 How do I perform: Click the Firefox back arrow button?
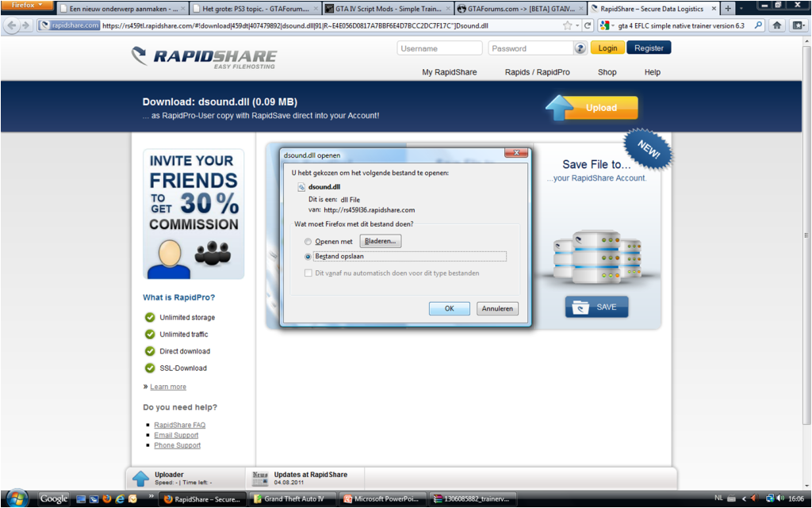12,25
